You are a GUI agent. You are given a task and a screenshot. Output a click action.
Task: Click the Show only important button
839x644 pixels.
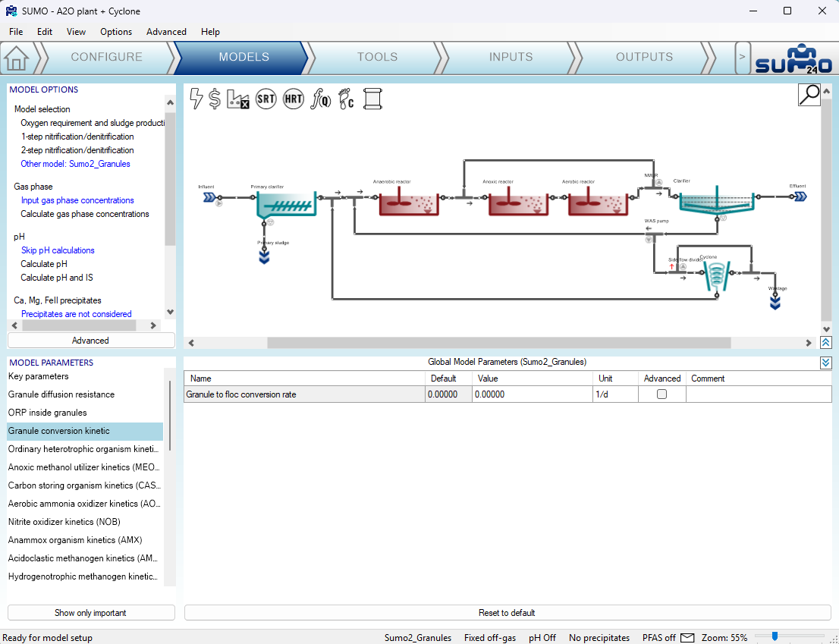[x=91, y=613]
